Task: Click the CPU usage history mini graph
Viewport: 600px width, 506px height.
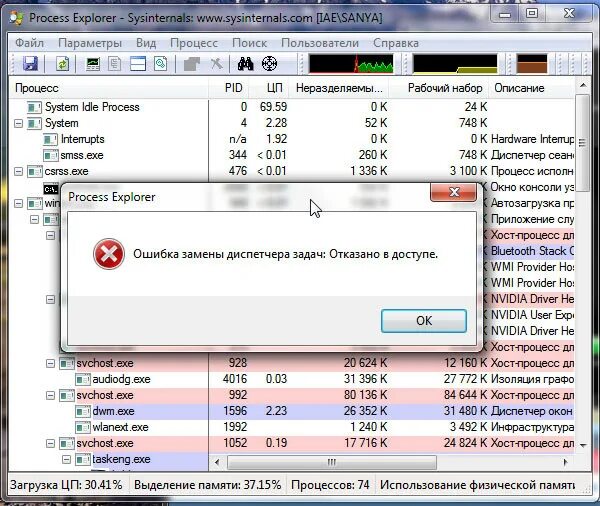Action: (x=351, y=64)
